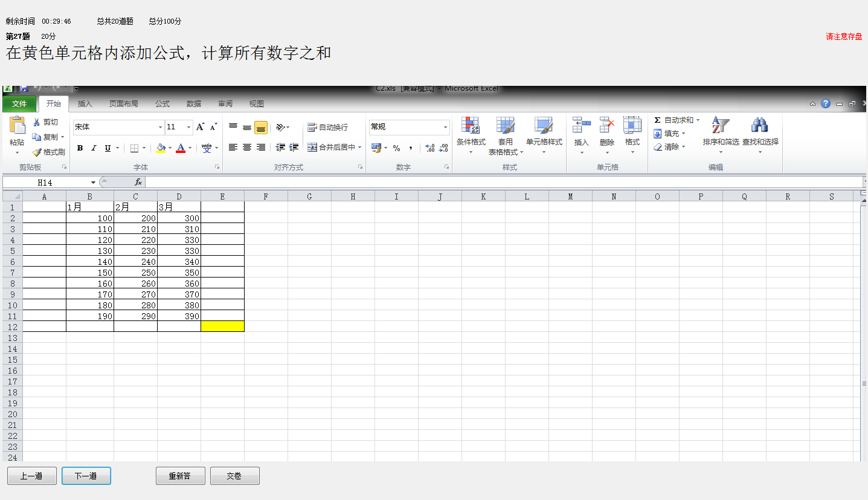Image resolution: width=868 pixels, height=500 pixels.
Task: Expand Merge & Center (合并后居中) dropdown arrow
Action: pyautogui.click(x=360, y=148)
